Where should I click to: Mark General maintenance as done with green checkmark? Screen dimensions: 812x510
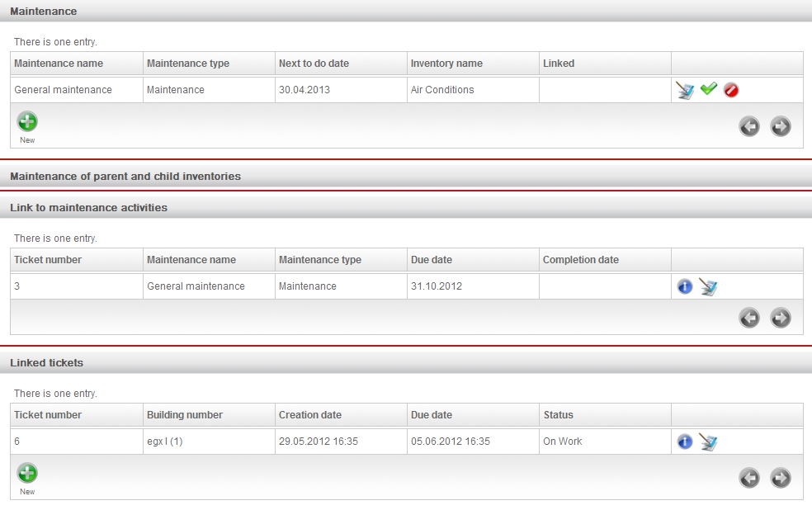point(708,89)
